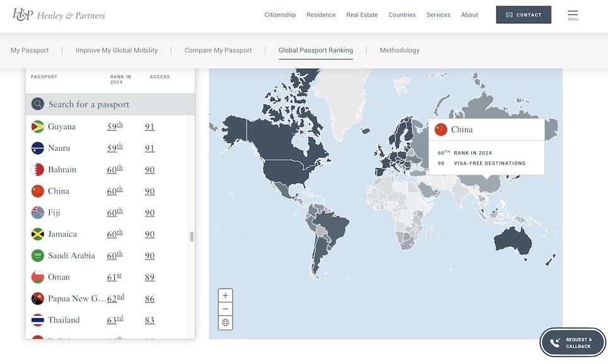Click Papua New Guinea's access value 86
Screen dimensions: 608x364
[150, 299]
